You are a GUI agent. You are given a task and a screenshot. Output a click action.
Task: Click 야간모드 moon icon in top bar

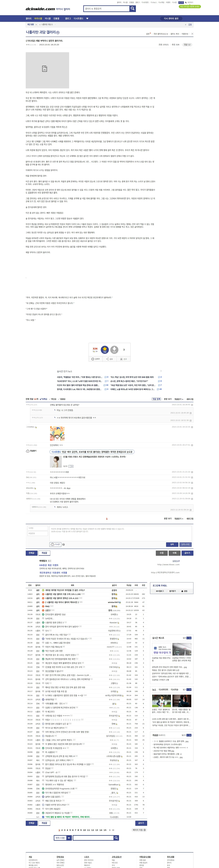pyautogui.click(x=186, y=2)
